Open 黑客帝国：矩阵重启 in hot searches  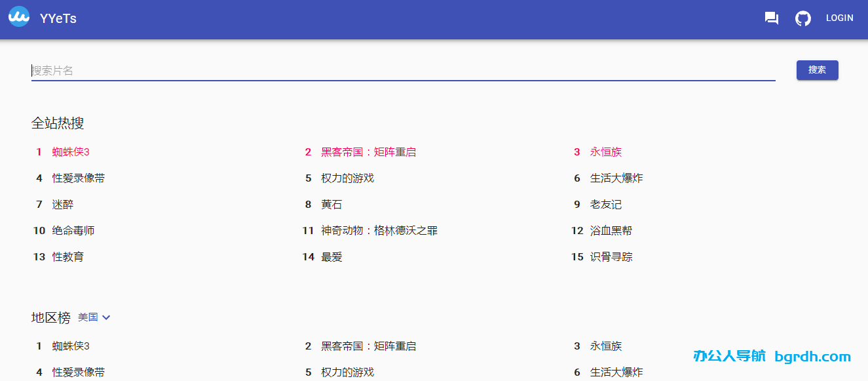point(368,152)
